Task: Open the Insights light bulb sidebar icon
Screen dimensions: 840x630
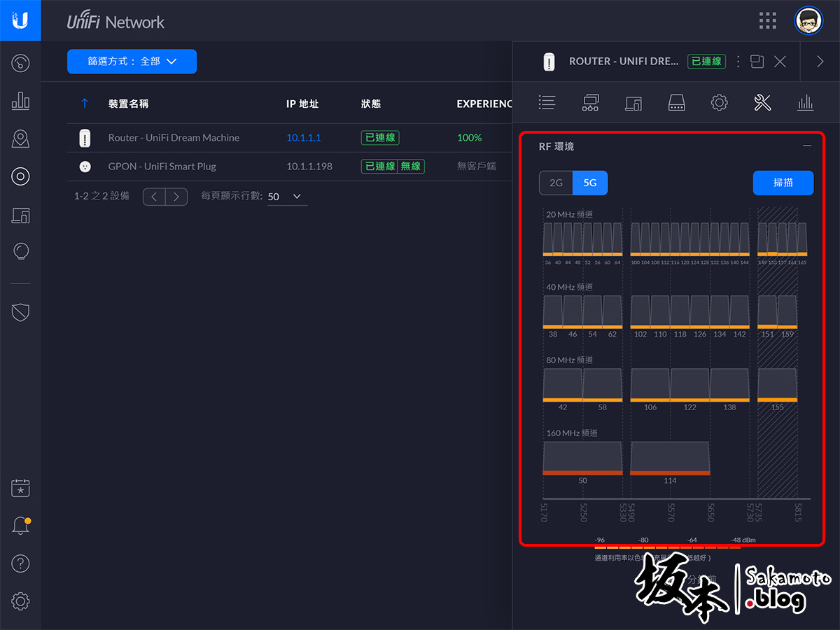Action: coord(20,251)
